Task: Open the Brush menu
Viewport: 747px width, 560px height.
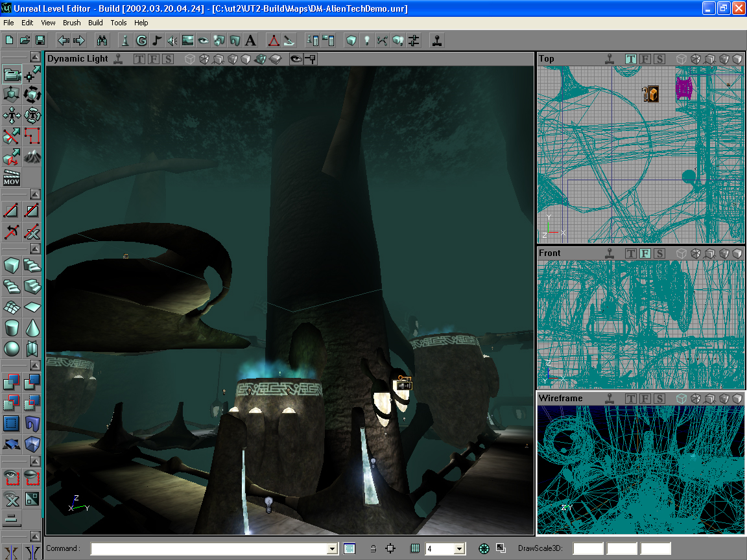Action: 72,23
